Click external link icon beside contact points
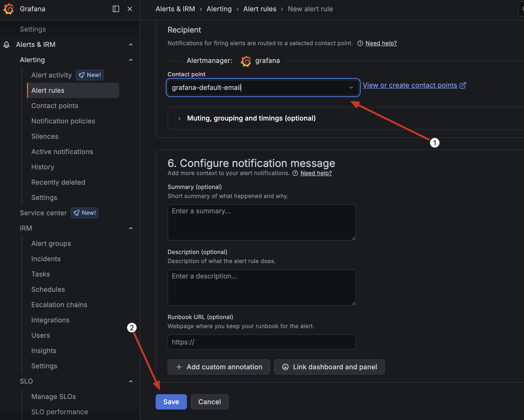Viewport: 524px width, 420px height. pos(463,85)
